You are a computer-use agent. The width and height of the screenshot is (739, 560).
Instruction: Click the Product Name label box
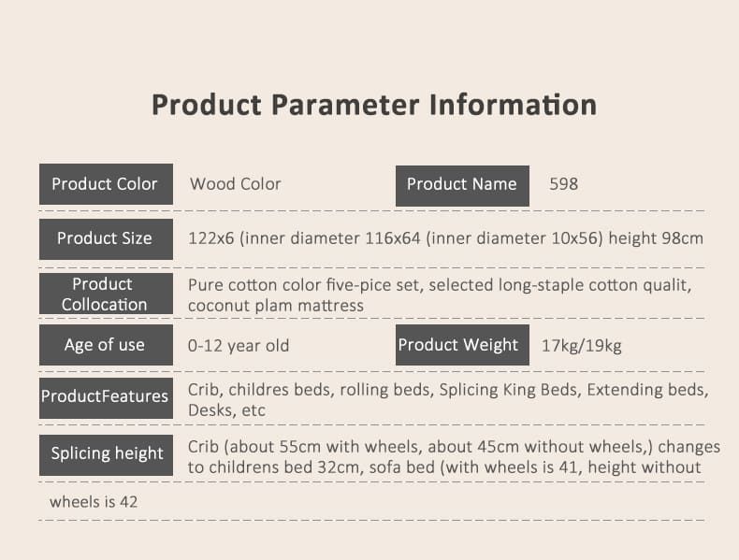click(462, 185)
